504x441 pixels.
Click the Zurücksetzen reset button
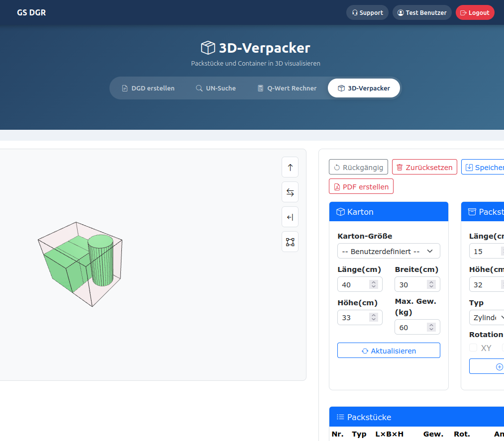pyautogui.click(x=424, y=167)
